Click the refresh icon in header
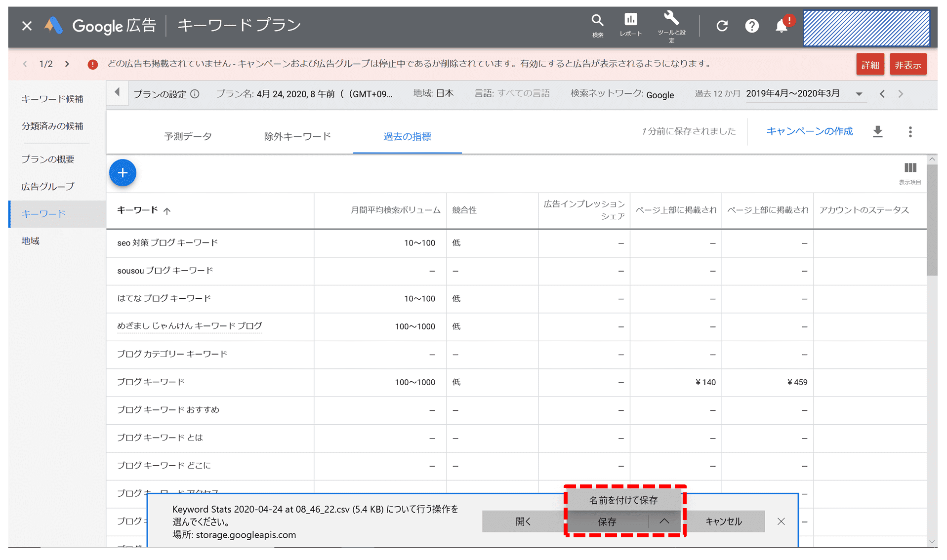Screen dimensions: 947x560 722,26
